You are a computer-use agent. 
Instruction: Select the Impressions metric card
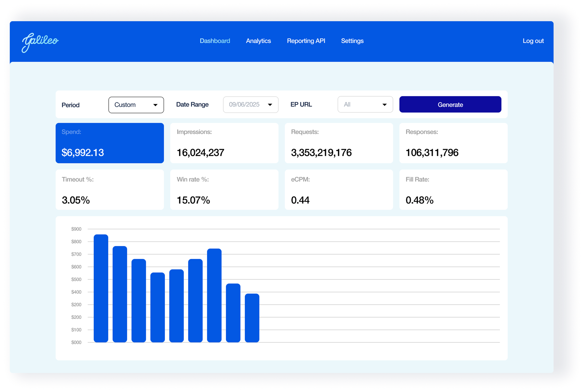224,143
